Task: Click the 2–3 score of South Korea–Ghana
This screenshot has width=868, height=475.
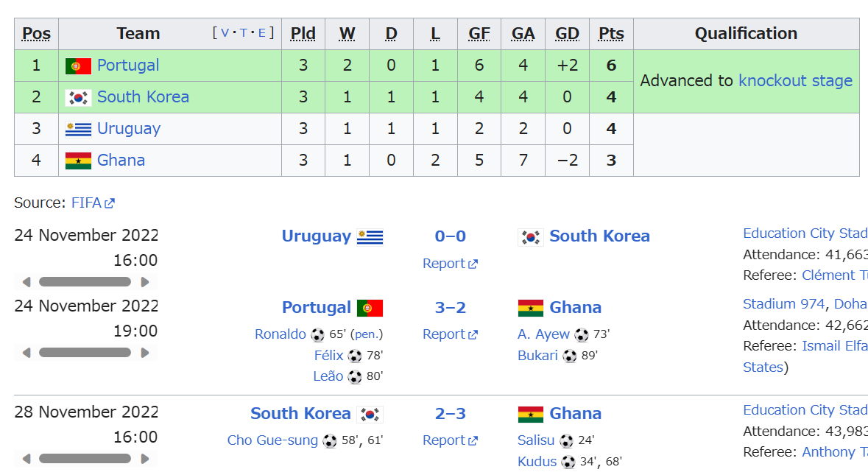Action: click(450, 414)
